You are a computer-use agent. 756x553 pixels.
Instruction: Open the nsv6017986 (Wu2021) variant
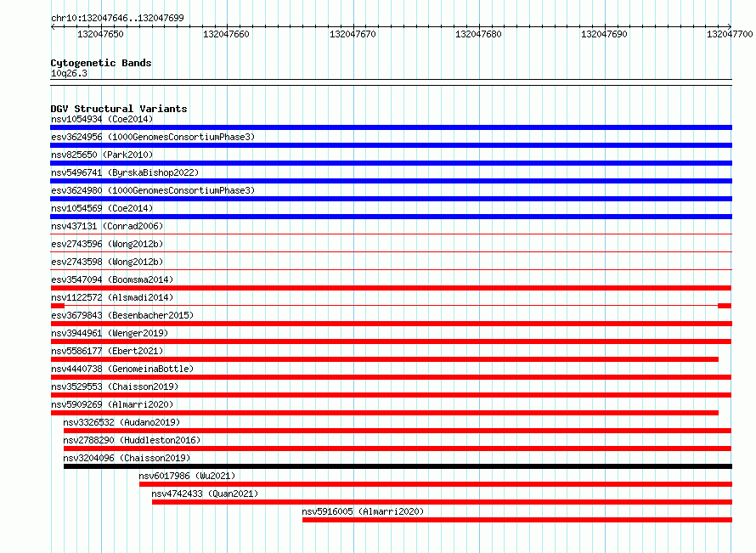[187, 476]
